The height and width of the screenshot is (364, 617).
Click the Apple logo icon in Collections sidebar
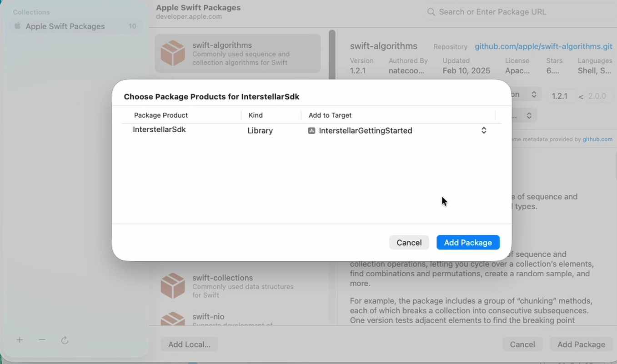tap(18, 26)
